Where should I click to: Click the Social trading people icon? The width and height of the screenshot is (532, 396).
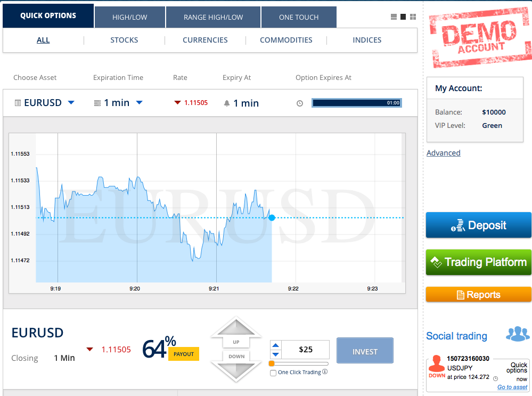(x=518, y=334)
